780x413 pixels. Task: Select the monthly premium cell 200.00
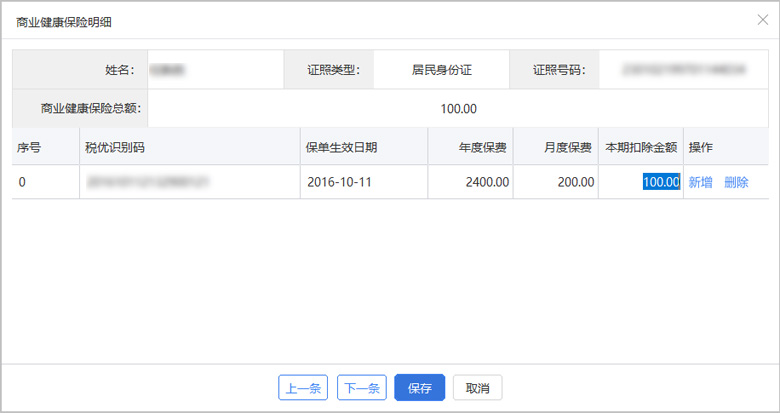click(x=575, y=182)
